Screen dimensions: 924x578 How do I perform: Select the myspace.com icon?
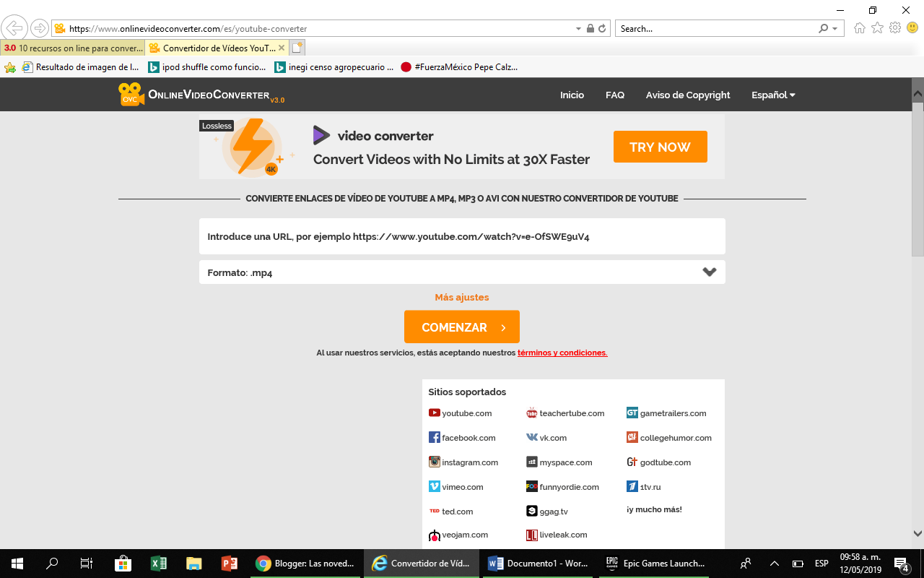[x=531, y=462]
